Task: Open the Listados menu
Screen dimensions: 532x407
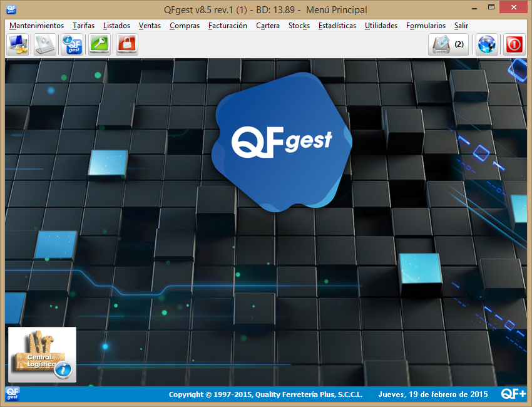Action: coord(116,26)
